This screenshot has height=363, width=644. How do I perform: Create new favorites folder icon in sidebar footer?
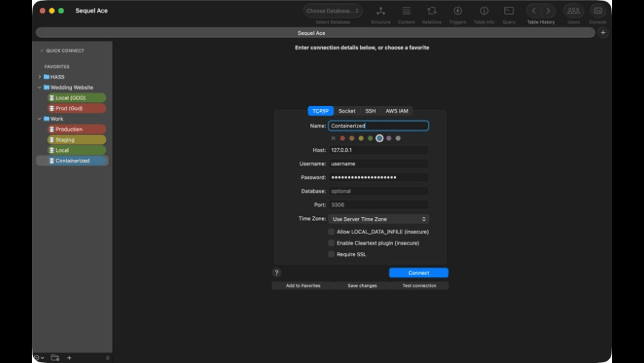point(55,358)
